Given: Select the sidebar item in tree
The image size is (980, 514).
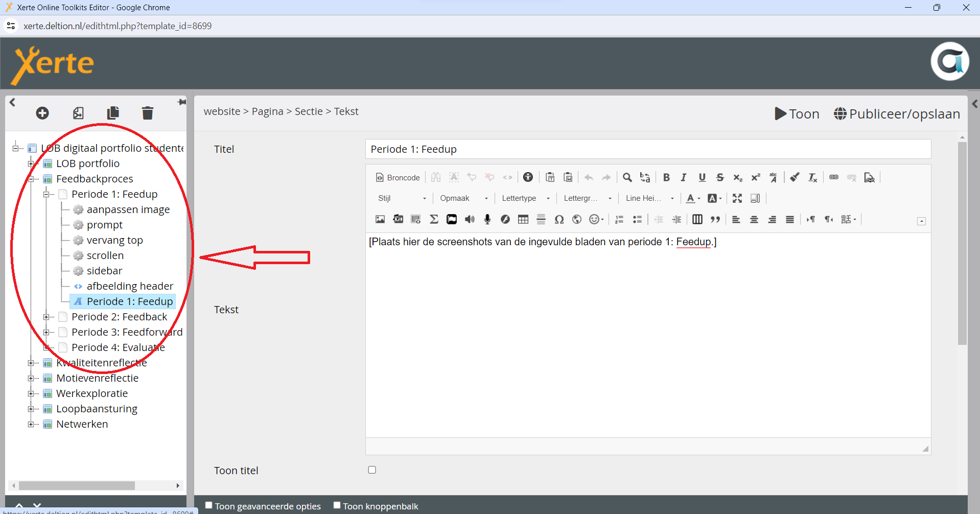Looking at the screenshot, I should click(x=104, y=271).
